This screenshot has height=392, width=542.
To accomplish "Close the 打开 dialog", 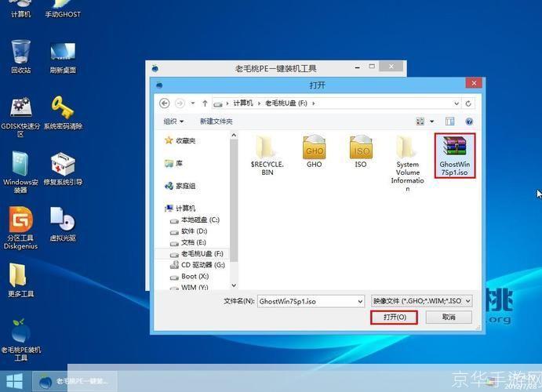I will coord(474,83).
